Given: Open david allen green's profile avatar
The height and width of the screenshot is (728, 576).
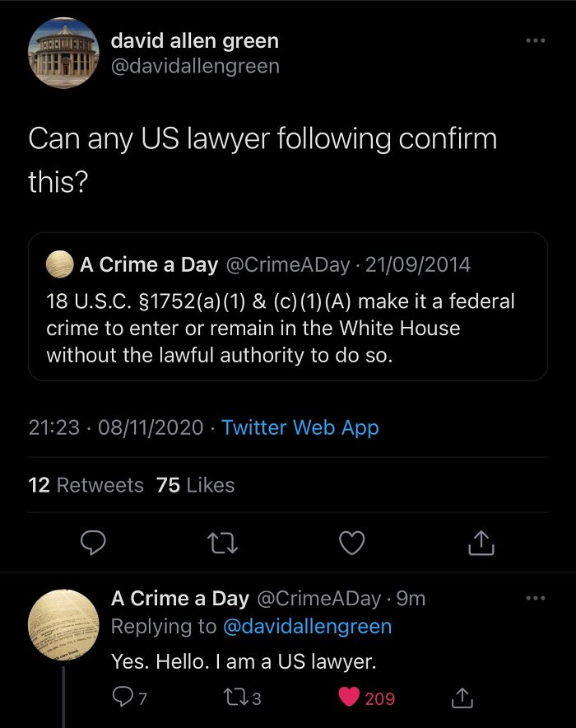Looking at the screenshot, I should 63,53.
